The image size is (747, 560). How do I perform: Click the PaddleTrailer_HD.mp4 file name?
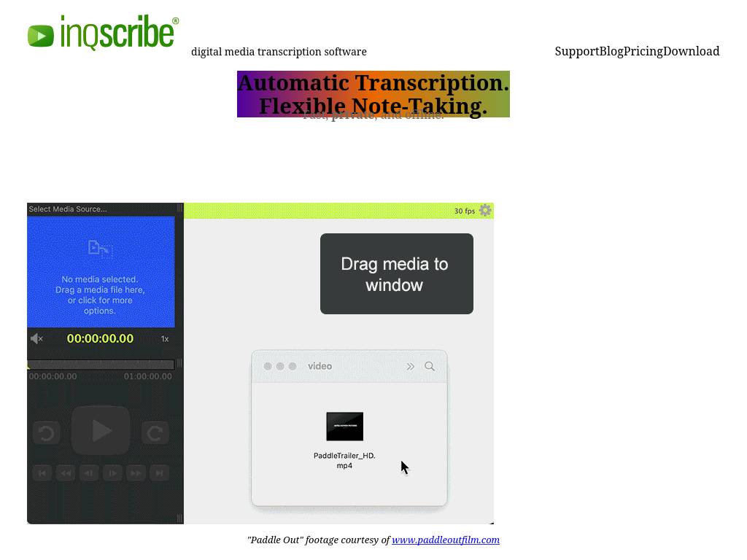tap(344, 461)
